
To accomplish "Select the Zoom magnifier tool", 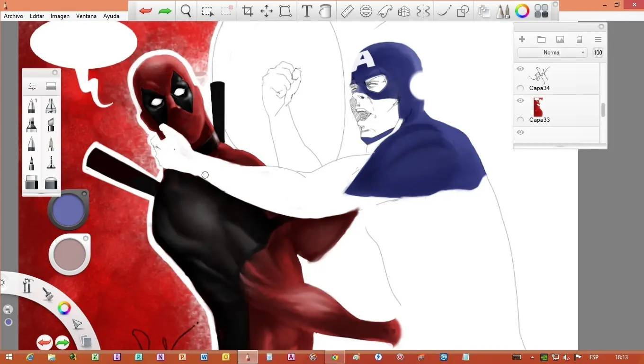I will 186,11.
